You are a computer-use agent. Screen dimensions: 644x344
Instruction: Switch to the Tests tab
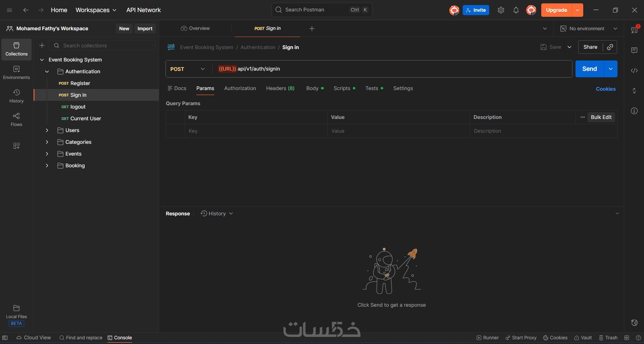(x=374, y=88)
